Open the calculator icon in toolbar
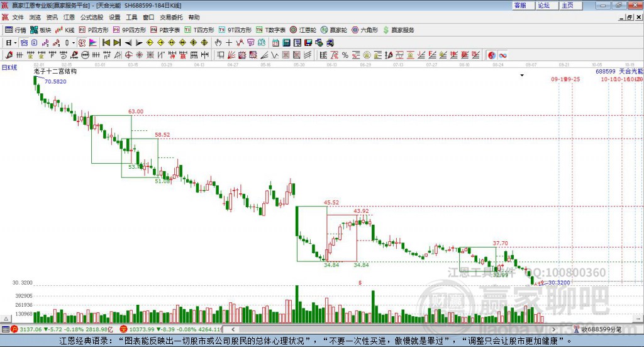 (x=286, y=43)
